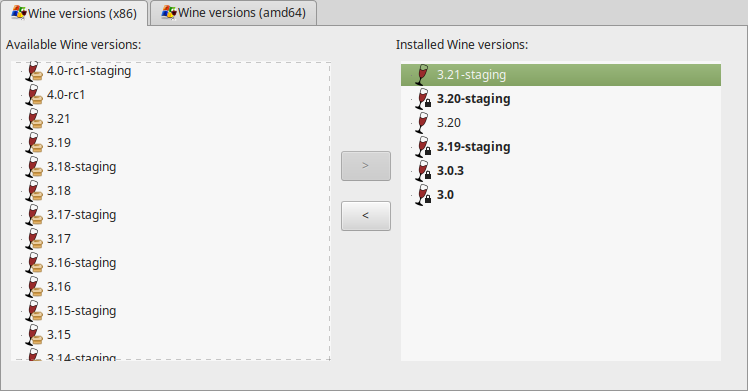This screenshot has width=748, height=391.
Task: Choose version 3.16 in the available list
Action: coord(59,287)
